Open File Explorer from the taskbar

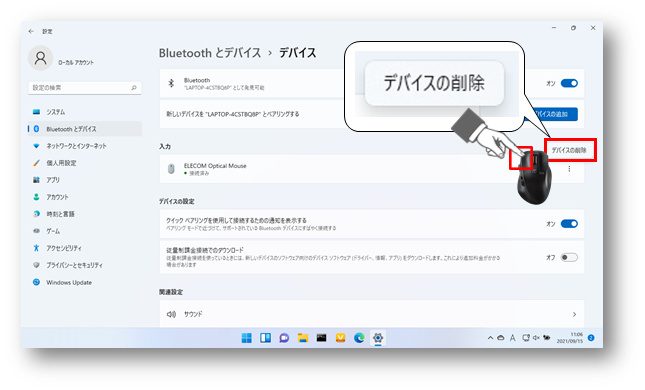pyautogui.click(x=303, y=338)
